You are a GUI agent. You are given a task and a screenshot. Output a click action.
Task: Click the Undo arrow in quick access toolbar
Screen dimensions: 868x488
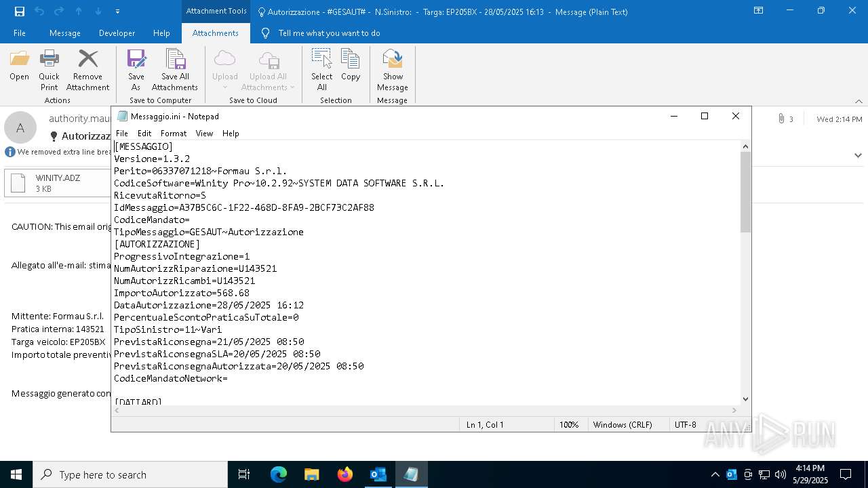39,12
